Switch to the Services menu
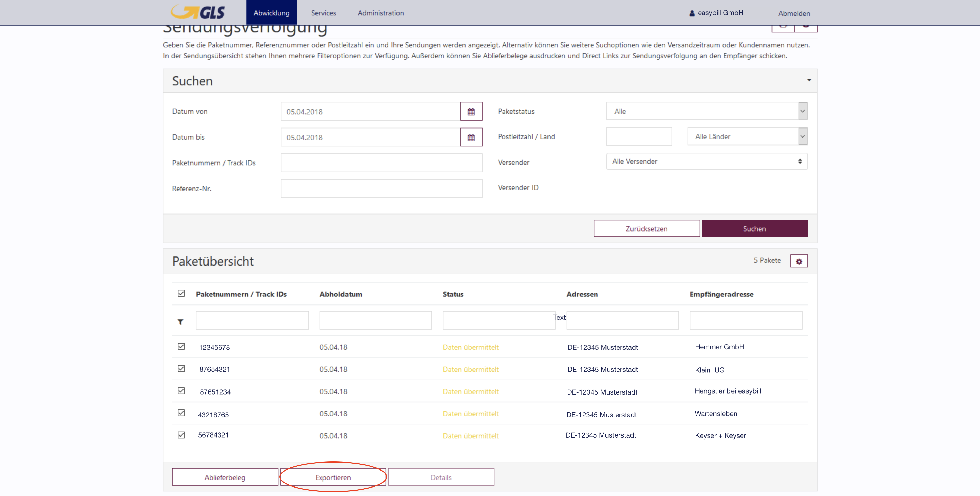 click(x=323, y=13)
